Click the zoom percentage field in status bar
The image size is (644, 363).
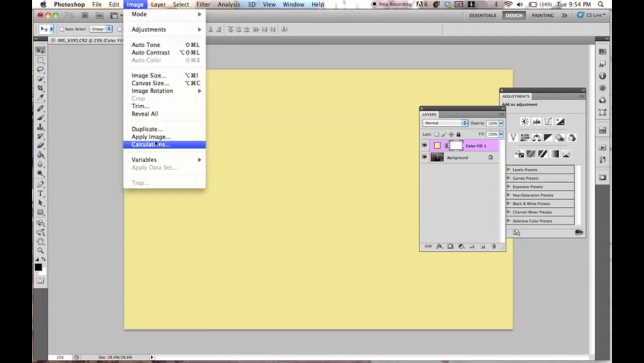(x=60, y=357)
